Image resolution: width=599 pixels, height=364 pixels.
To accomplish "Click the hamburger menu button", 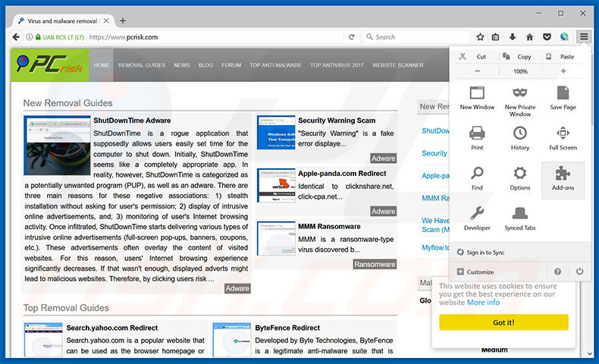I will (584, 36).
